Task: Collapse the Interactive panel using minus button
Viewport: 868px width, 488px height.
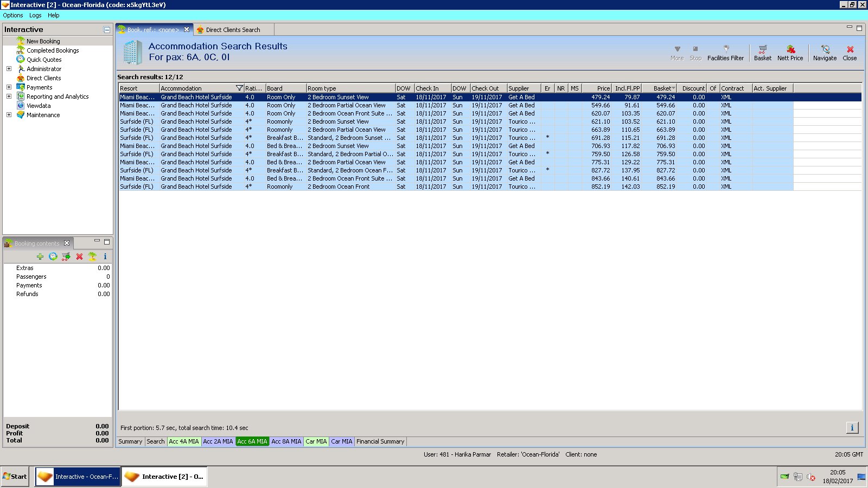Action: (x=107, y=30)
